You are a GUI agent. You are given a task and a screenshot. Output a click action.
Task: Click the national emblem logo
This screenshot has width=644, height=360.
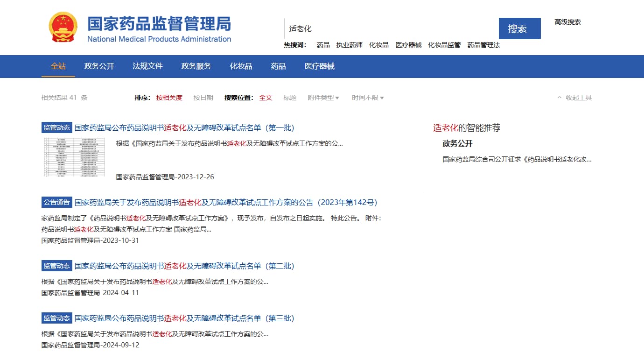[x=63, y=28]
